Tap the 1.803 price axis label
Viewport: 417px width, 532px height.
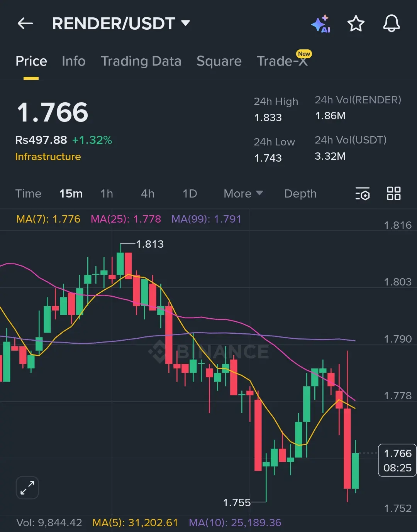(398, 282)
